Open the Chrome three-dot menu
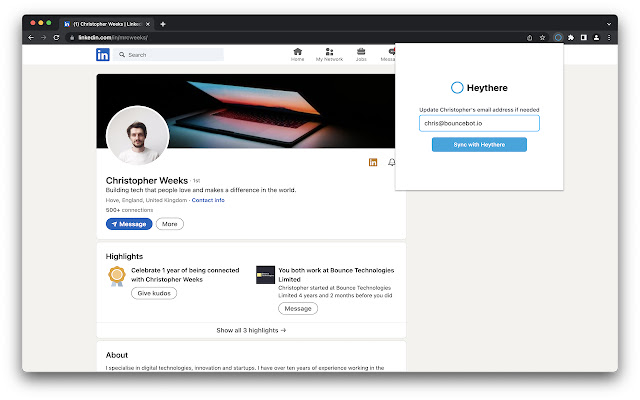This screenshot has width=640, height=400. (x=609, y=38)
